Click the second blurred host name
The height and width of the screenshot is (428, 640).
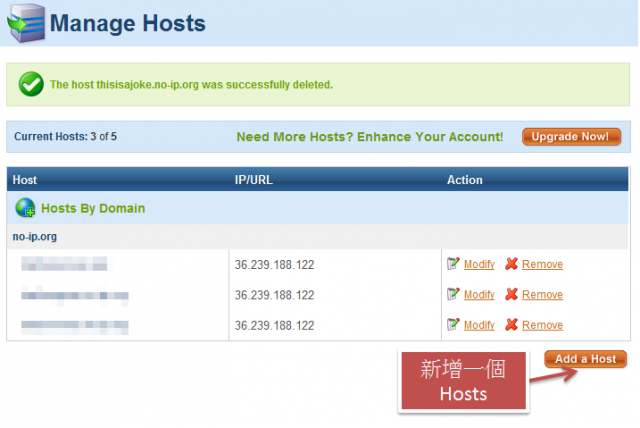point(75,295)
